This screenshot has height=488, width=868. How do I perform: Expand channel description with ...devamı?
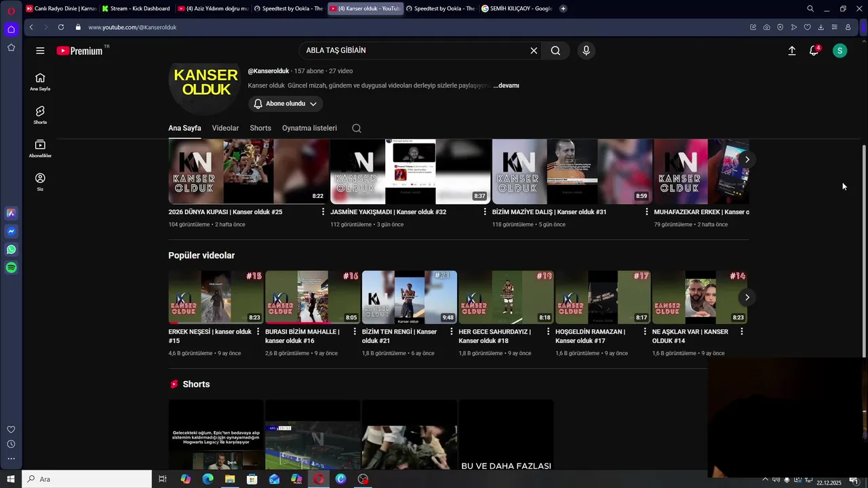point(506,85)
